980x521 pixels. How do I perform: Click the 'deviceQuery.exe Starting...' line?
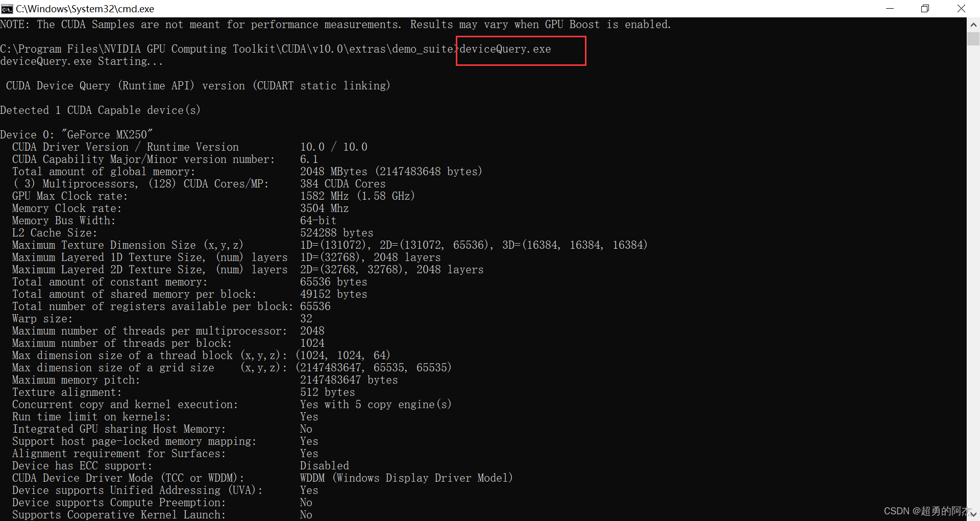click(82, 61)
